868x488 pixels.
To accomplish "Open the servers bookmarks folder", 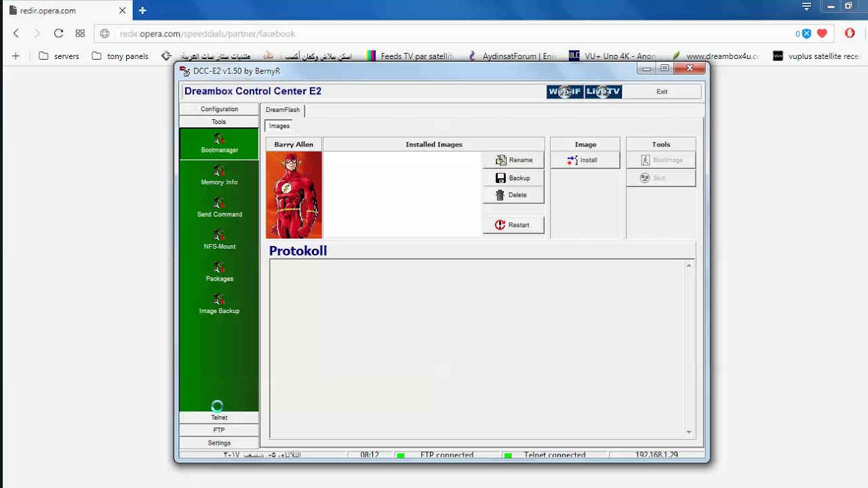I will click(59, 56).
